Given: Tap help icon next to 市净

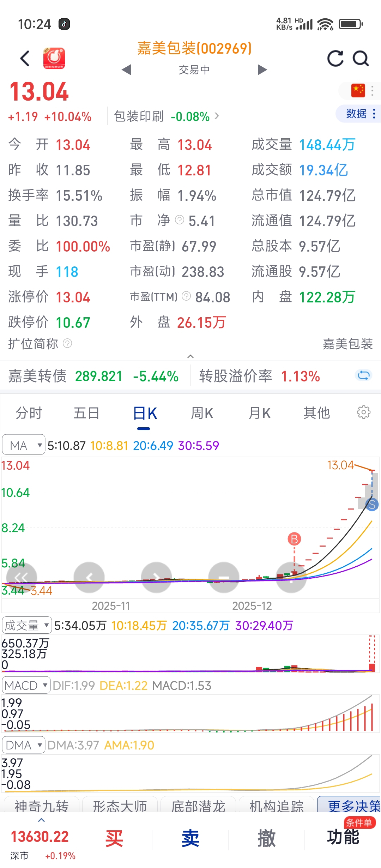Looking at the screenshot, I should [180, 220].
